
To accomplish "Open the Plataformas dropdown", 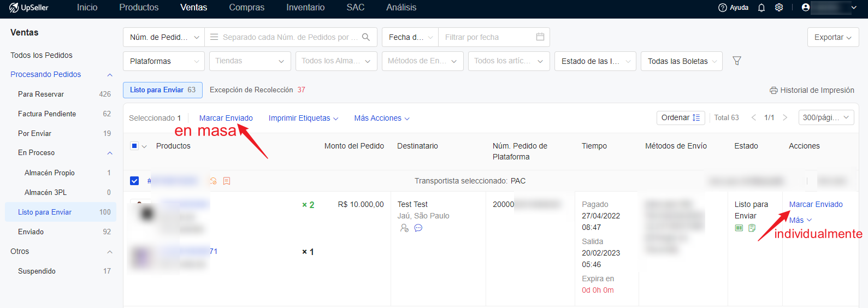I will coord(164,61).
